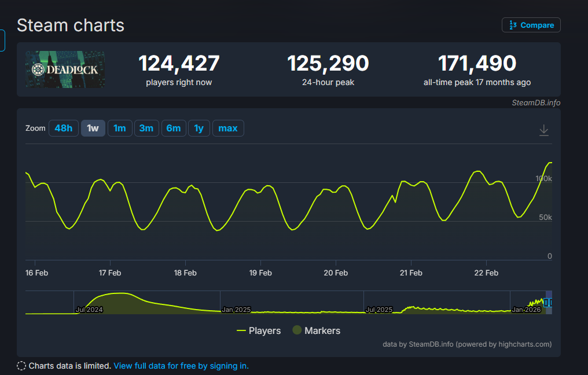The width and height of the screenshot is (588, 375).
Task: Click the 16 Feb axis label
Action: [x=37, y=273]
